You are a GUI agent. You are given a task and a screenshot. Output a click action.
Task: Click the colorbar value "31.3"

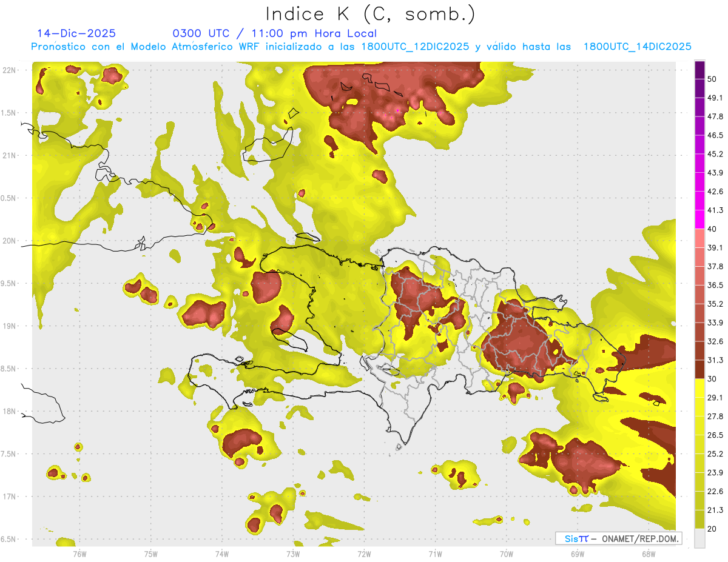coord(715,360)
